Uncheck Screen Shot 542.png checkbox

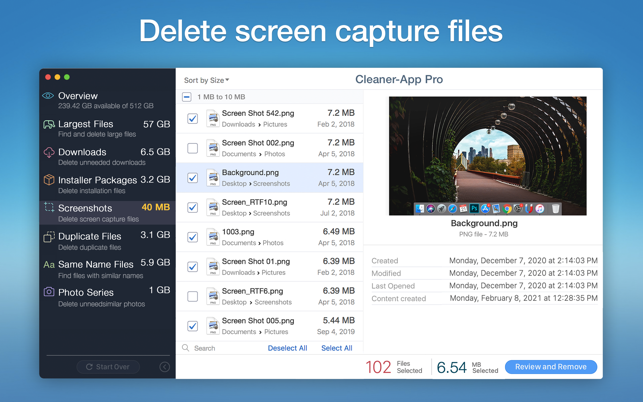pos(192,119)
